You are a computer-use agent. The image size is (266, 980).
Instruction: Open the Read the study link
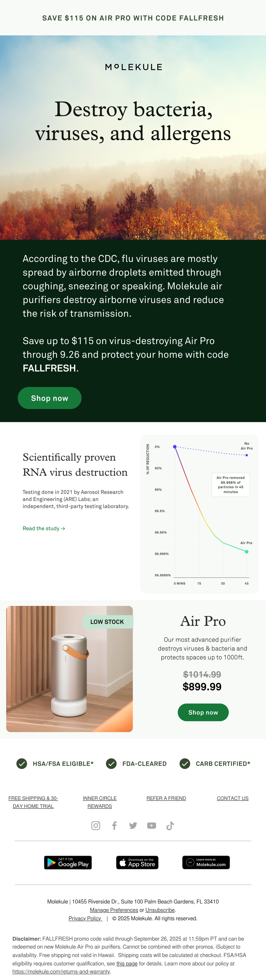point(44,528)
